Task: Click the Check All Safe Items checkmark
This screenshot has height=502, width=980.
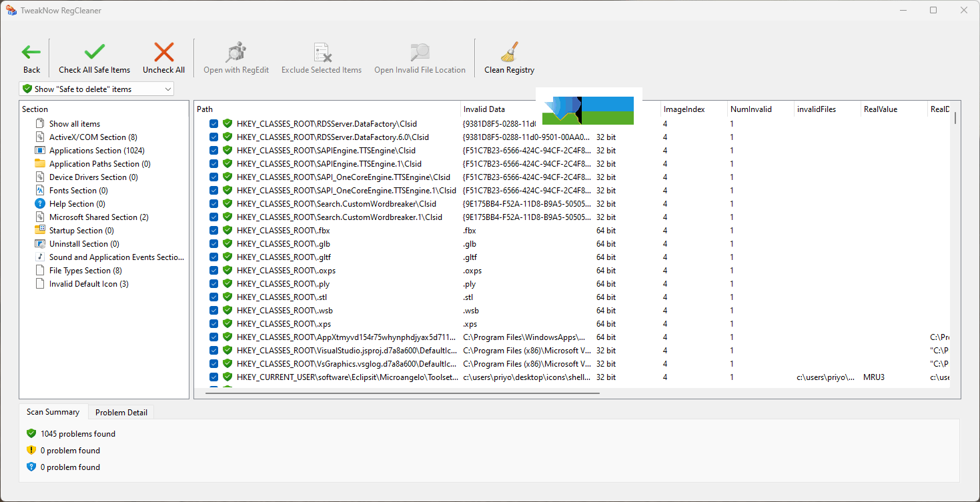Action: pos(94,52)
